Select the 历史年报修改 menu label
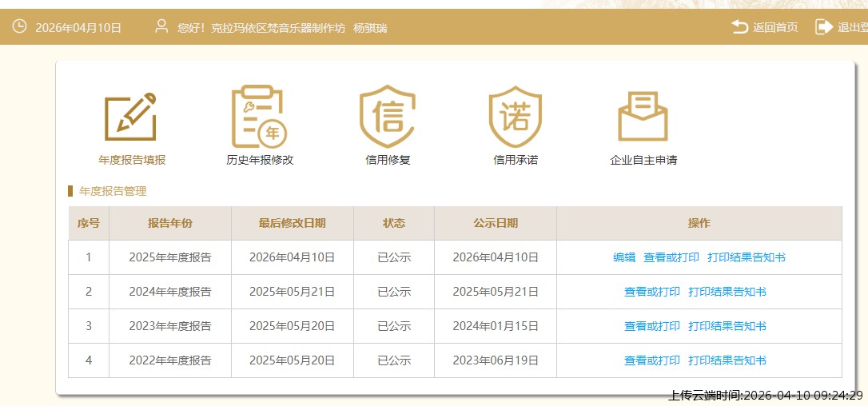868x406 pixels. [x=260, y=160]
